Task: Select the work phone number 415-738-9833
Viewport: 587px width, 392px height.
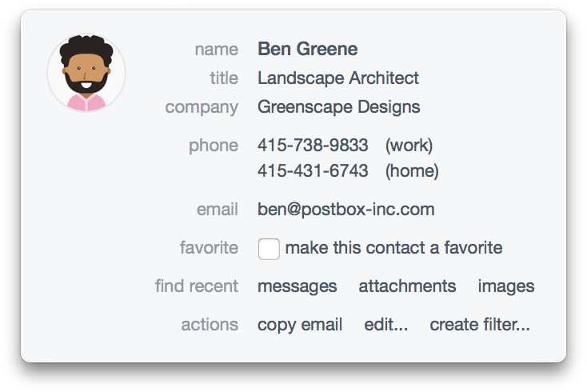Action: 313,146
